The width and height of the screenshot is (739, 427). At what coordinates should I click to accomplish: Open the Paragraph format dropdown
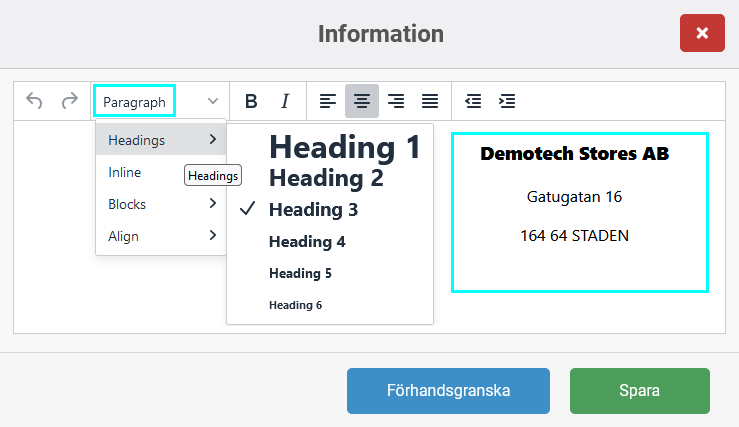coord(160,101)
